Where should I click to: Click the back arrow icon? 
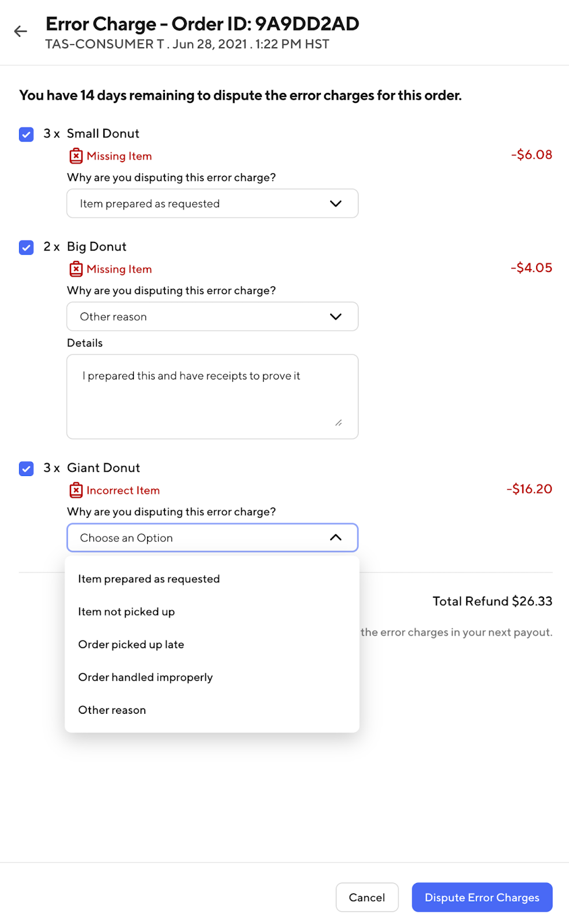coord(21,31)
